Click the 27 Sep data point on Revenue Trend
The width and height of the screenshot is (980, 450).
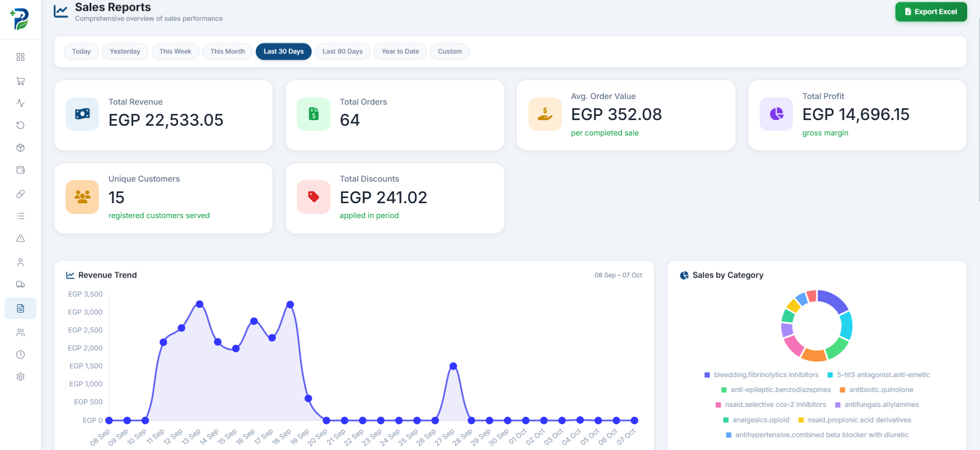(453, 366)
